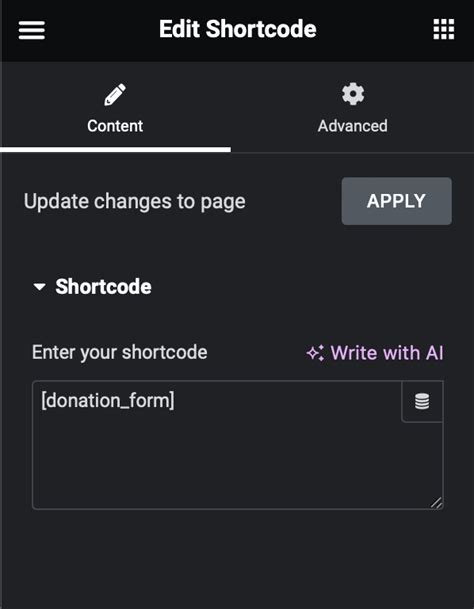This screenshot has width=474, height=609.
Task: Click the Enter your shortcode label
Action: point(120,353)
